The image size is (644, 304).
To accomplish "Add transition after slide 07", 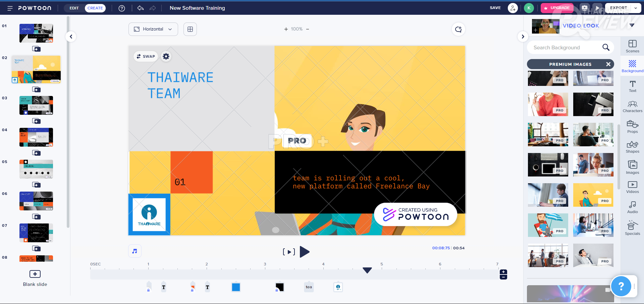I will (x=36, y=249).
